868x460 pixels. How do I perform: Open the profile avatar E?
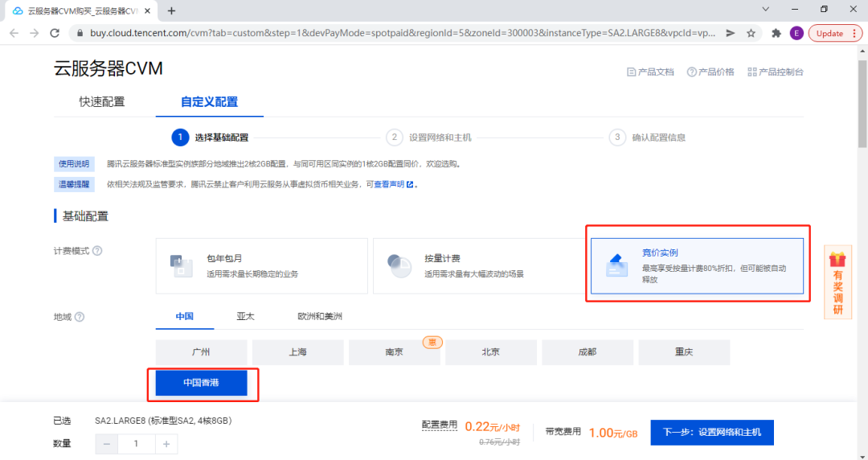[x=796, y=33]
